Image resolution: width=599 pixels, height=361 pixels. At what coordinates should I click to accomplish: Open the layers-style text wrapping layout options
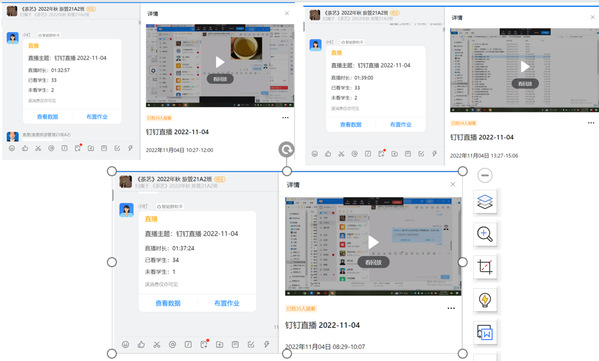[485, 201]
